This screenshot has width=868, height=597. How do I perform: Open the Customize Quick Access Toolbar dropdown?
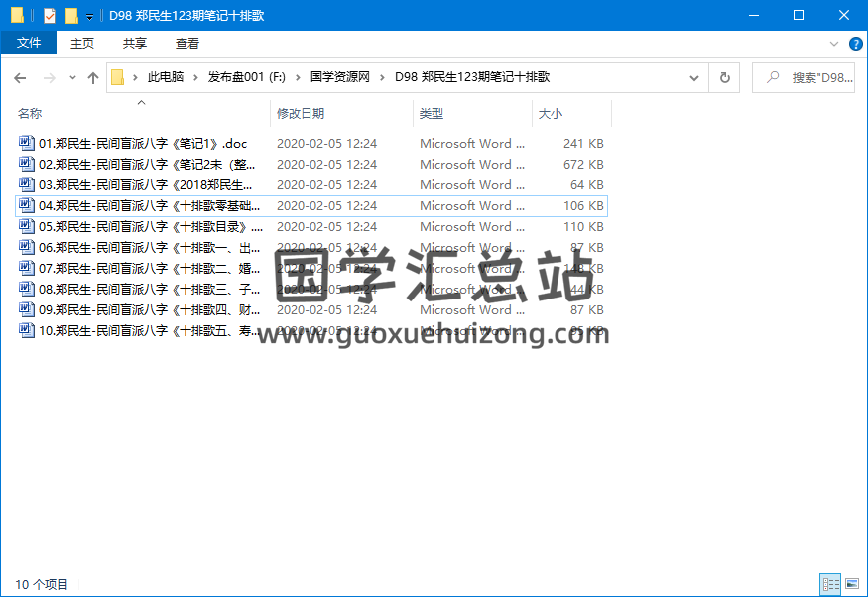point(89,17)
